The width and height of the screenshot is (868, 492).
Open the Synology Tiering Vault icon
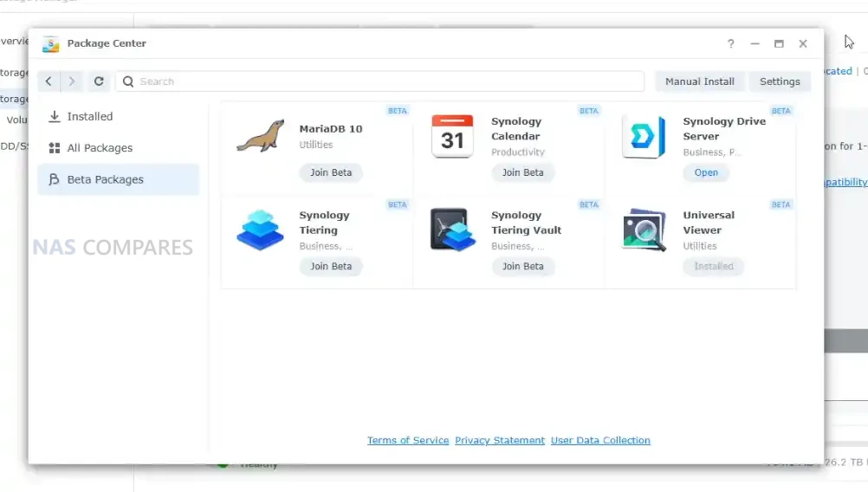coord(452,230)
